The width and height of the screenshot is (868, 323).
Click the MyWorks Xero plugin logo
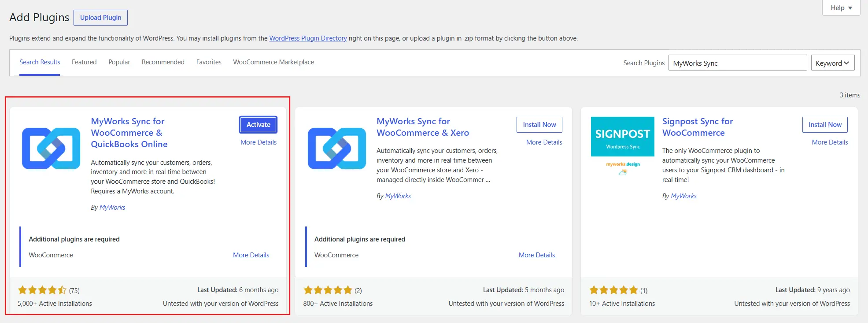pyautogui.click(x=337, y=149)
